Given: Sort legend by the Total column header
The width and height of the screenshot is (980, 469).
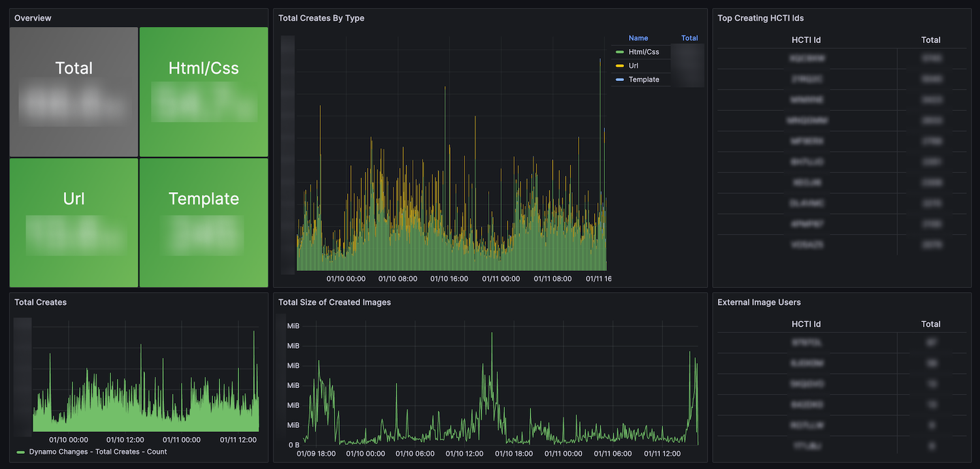Looking at the screenshot, I should 689,38.
